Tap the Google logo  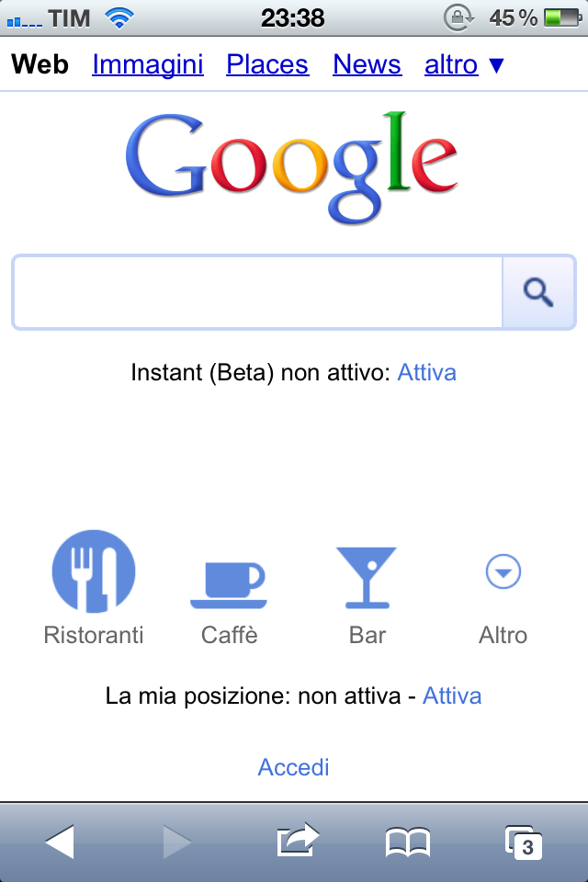click(x=291, y=167)
